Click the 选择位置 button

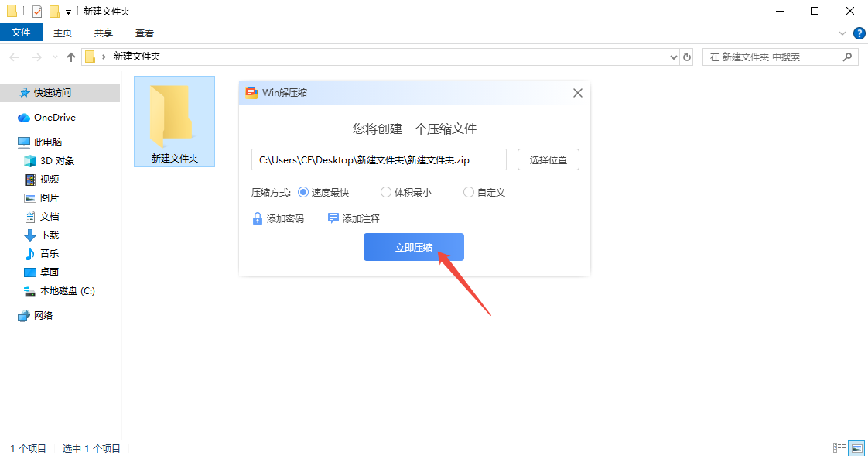coord(548,160)
